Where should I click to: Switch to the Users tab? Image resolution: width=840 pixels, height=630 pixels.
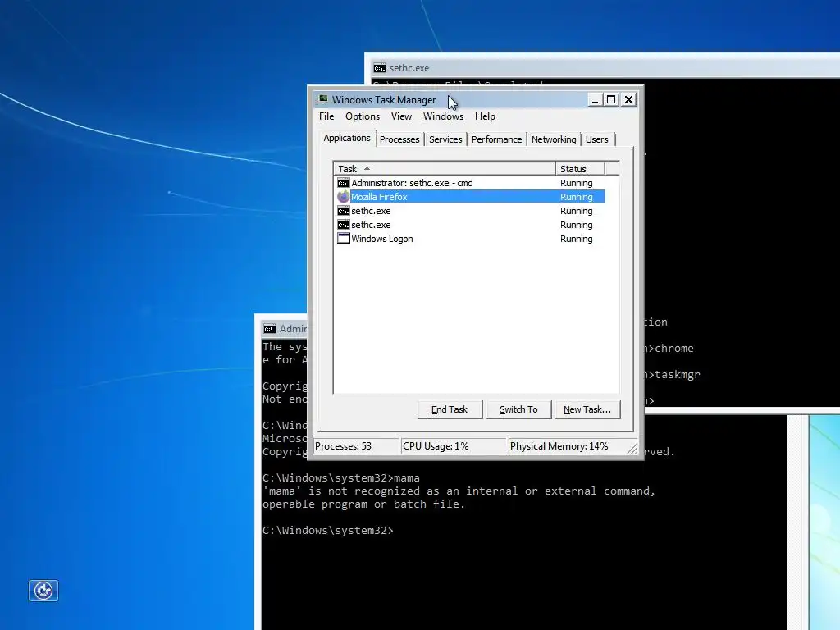coord(597,139)
